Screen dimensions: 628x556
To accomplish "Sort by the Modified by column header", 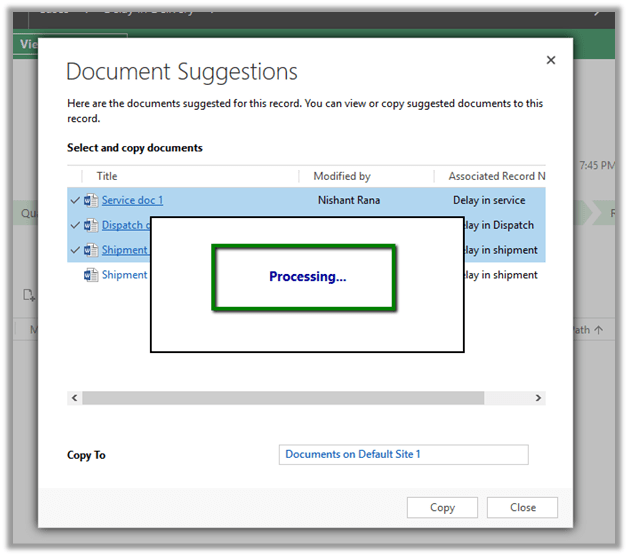I will click(342, 176).
